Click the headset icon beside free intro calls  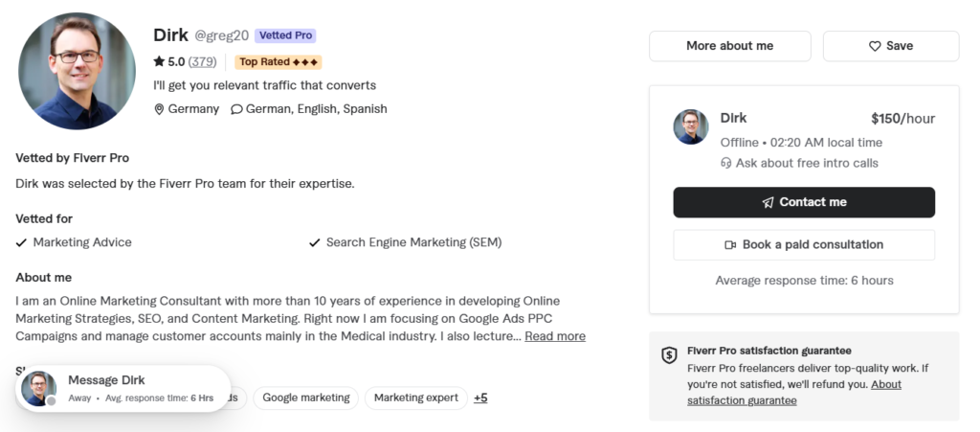point(725,163)
